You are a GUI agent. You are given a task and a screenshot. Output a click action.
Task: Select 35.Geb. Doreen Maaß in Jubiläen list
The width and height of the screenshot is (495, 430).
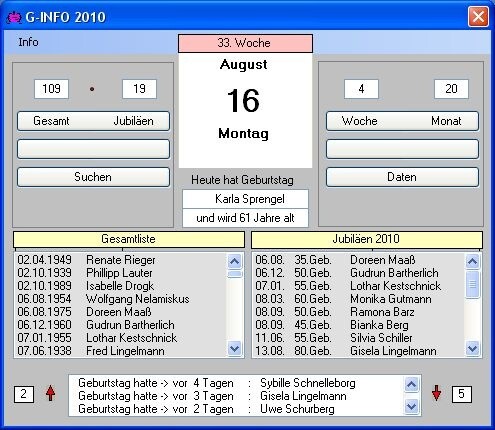click(x=359, y=260)
